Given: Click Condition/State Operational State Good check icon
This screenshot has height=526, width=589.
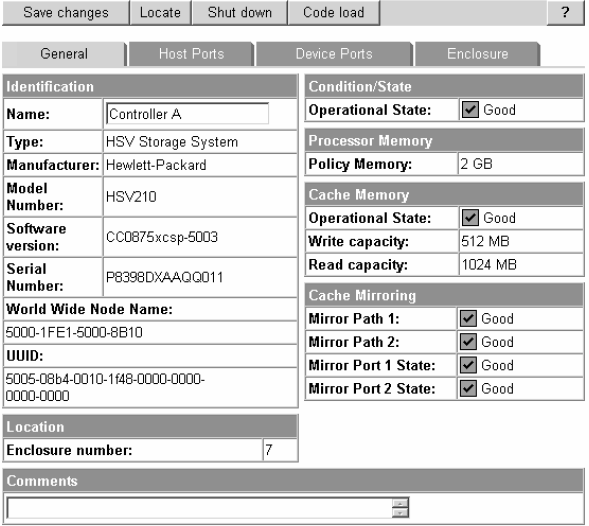Looking at the screenshot, I should tap(470, 110).
